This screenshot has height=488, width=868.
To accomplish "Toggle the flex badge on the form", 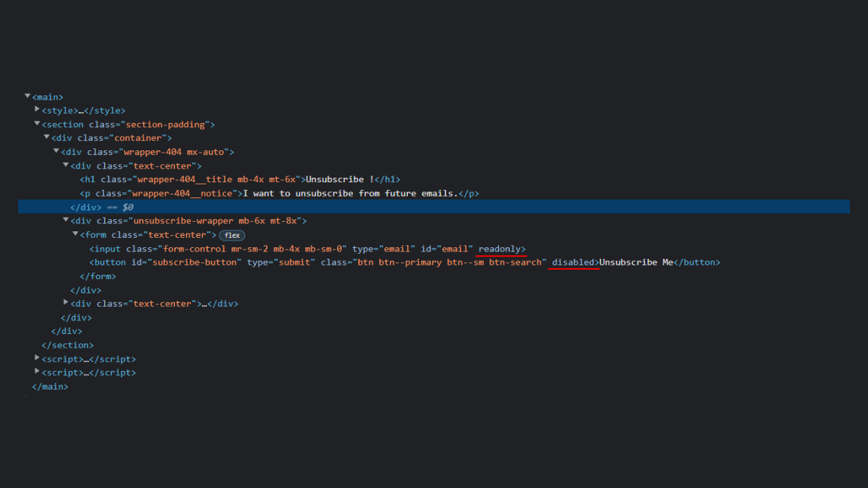I will 232,235.
